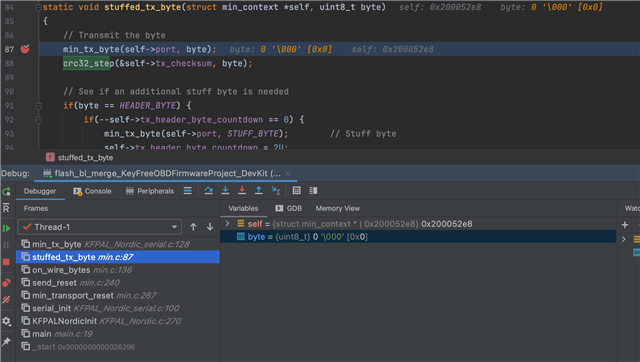Click HEADER_BYTE macro on line 91
Screen dimensions: 640x362
(148, 106)
